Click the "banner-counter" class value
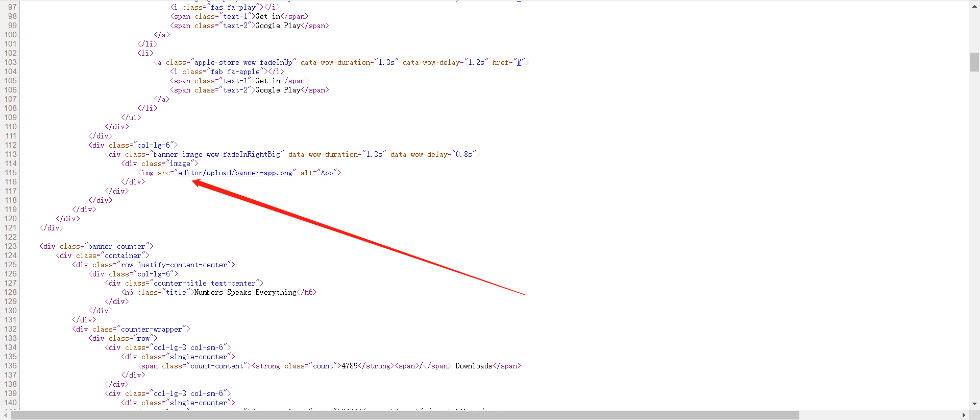Viewport: 980px width, 420px height. pyautogui.click(x=117, y=247)
